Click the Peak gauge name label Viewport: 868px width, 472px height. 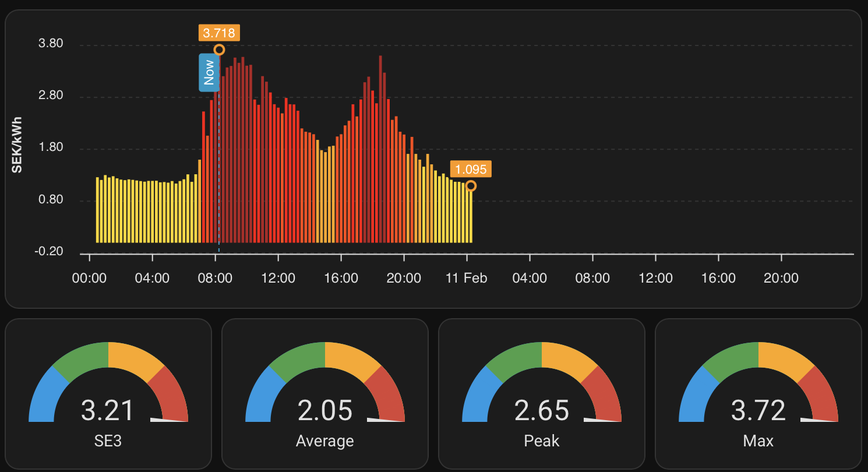tap(542, 441)
